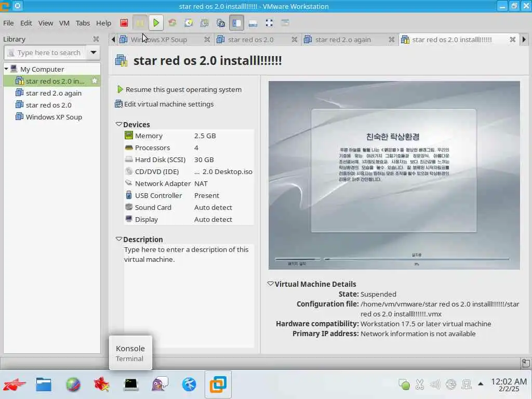Close the Library panel
Image resolution: width=532 pixels, height=399 pixels.
(96, 39)
